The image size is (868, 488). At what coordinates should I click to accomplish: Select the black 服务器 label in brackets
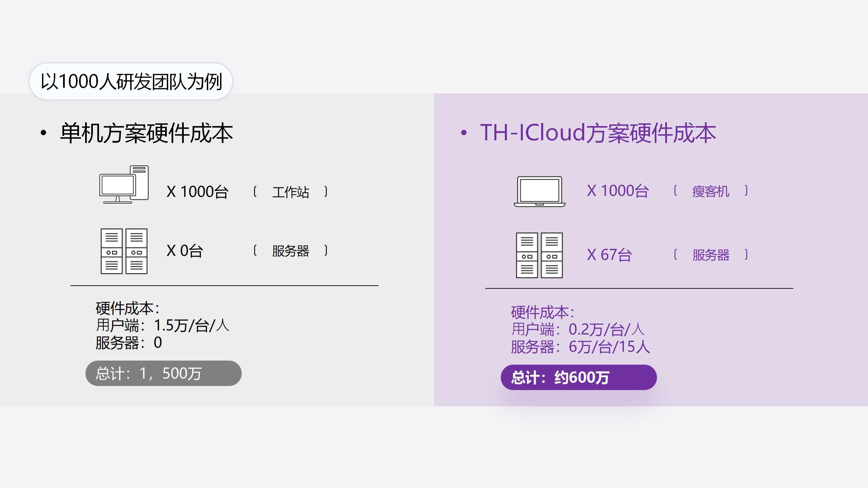pos(291,251)
